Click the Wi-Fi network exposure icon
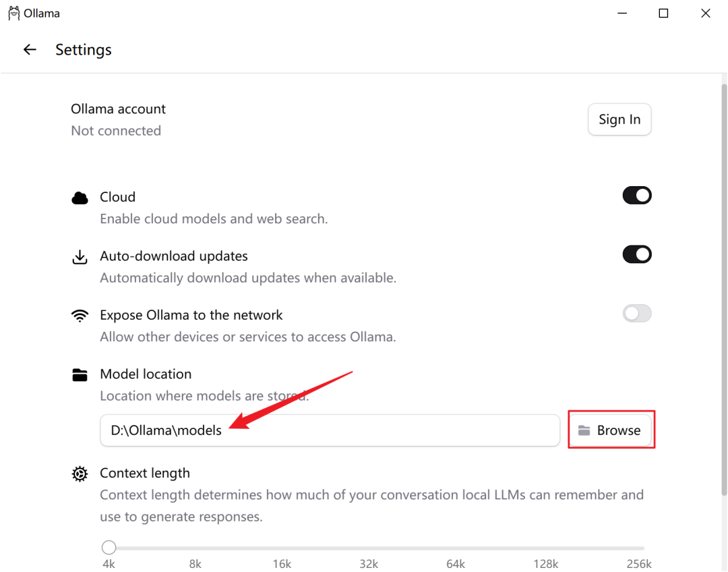The image size is (728, 572). (x=80, y=316)
